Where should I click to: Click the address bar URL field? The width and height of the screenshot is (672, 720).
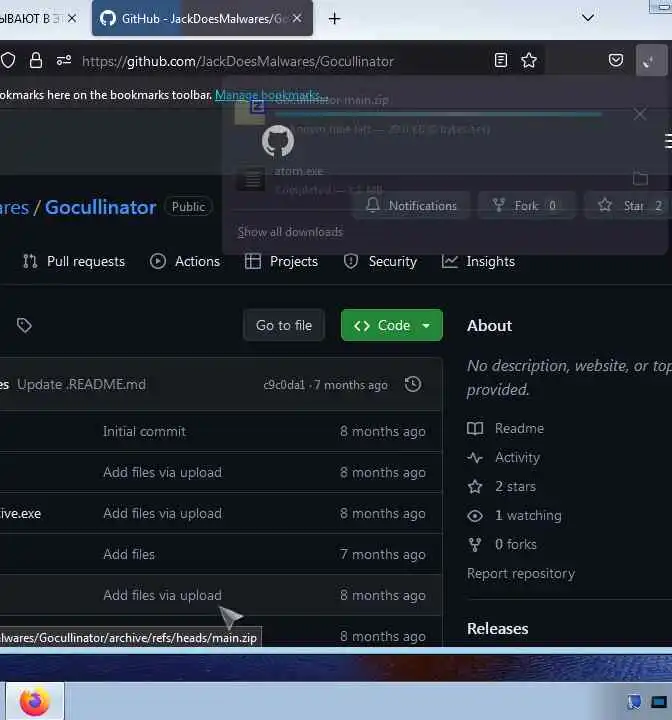point(238,61)
